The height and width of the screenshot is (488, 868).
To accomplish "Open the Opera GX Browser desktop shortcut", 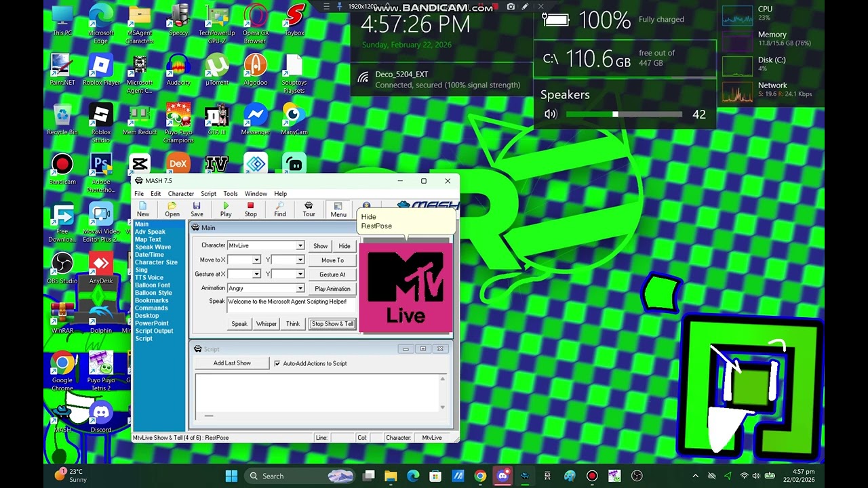I will [x=256, y=24].
